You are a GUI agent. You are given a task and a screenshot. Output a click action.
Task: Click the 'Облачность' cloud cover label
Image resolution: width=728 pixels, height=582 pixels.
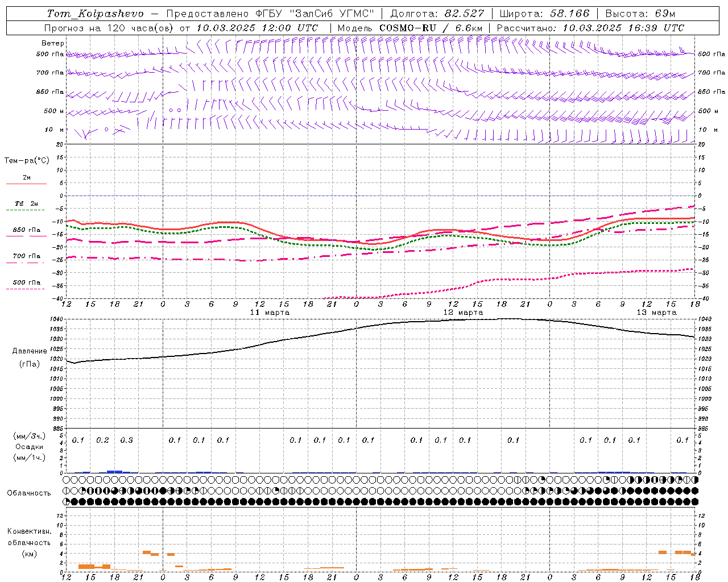coord(29,493)
